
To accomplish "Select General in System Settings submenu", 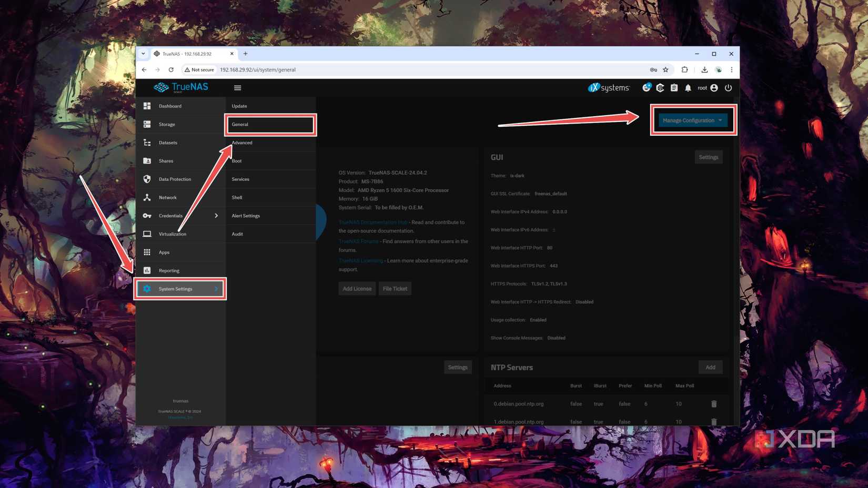I will pos(271,125).
